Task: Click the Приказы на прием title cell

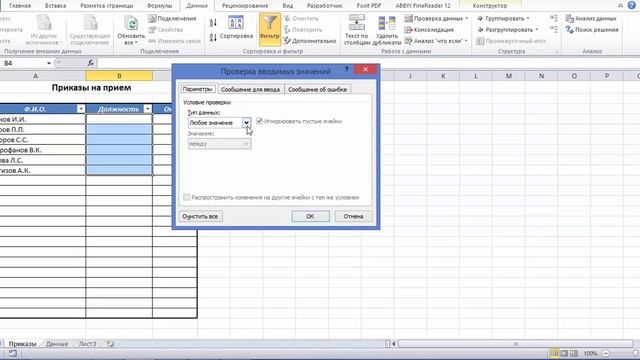Action: coord(91,88)
